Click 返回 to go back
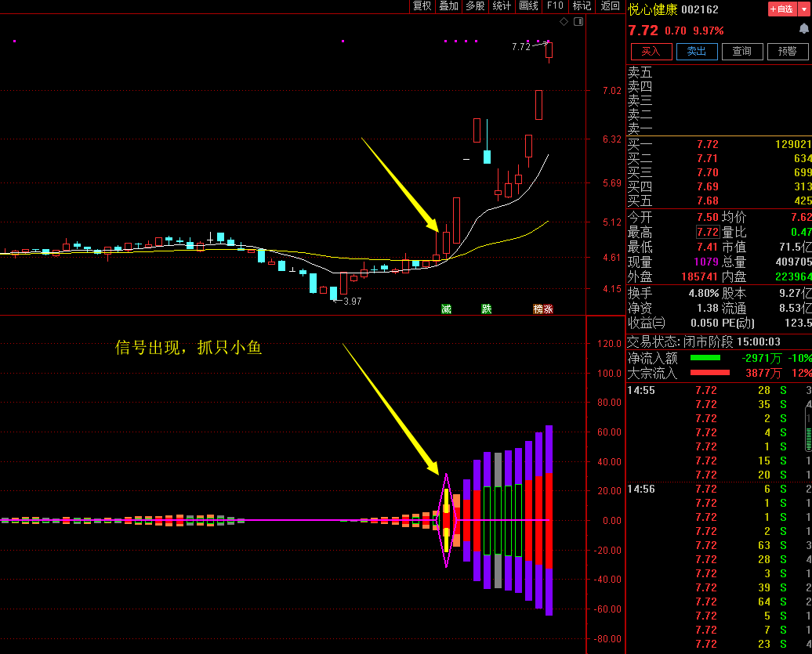 point(610,6)
